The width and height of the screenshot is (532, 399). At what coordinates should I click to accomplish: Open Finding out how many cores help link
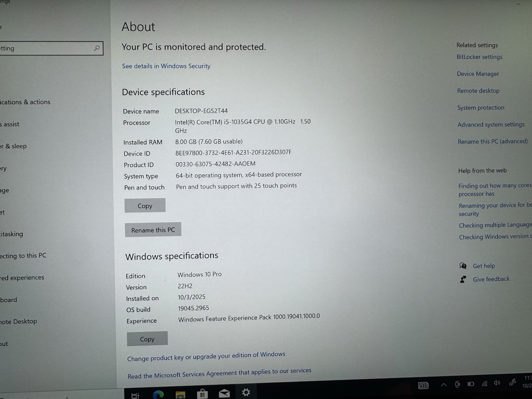[495, 190]
